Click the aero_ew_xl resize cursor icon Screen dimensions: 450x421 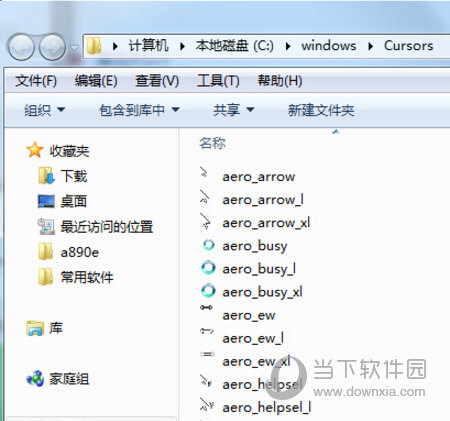[207, 354]
